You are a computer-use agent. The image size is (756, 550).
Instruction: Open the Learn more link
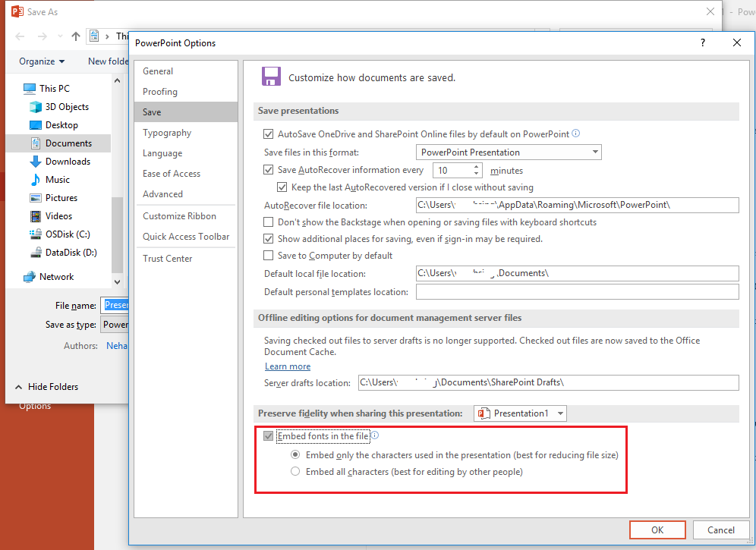click(x=288, y=366)
